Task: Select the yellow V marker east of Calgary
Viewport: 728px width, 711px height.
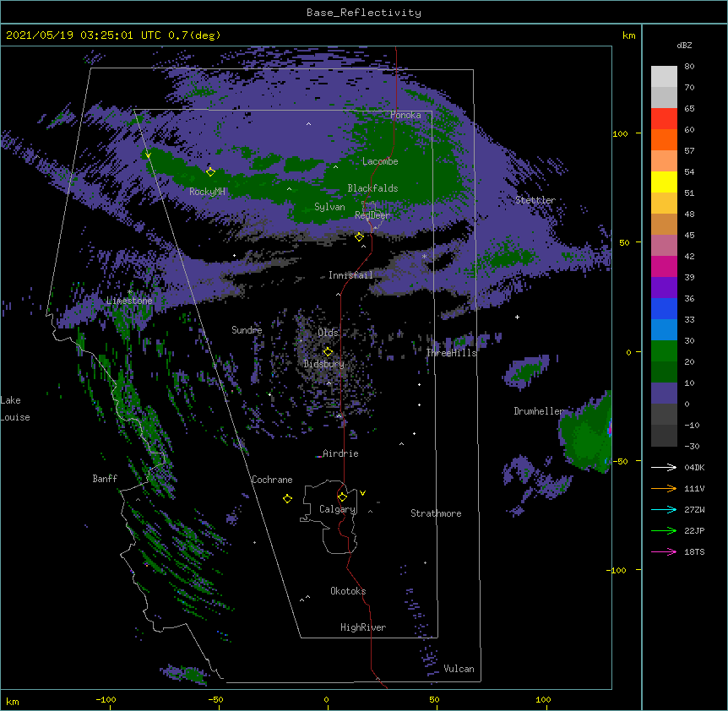Action: point(362,493)
